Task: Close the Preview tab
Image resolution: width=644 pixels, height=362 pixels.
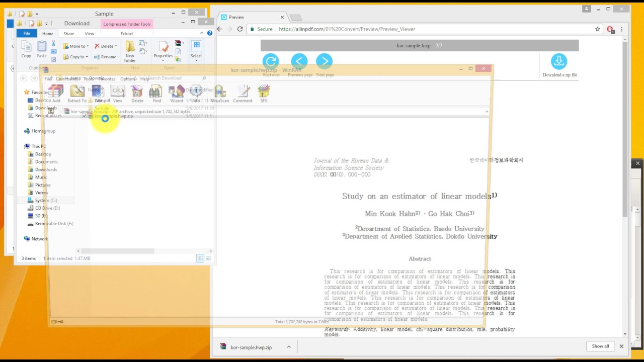Action: tap(282, 17)
